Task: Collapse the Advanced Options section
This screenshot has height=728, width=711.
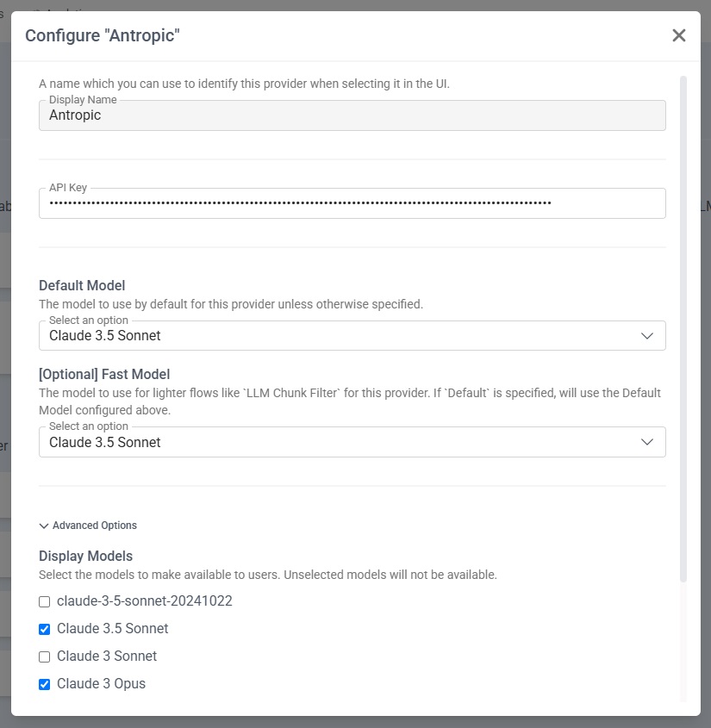Action: pos(94,526)
